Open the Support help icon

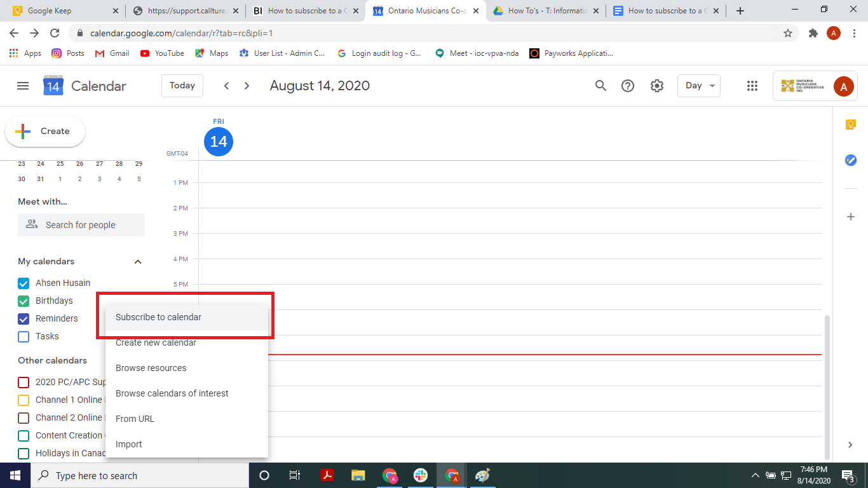(x=628, y=86)
